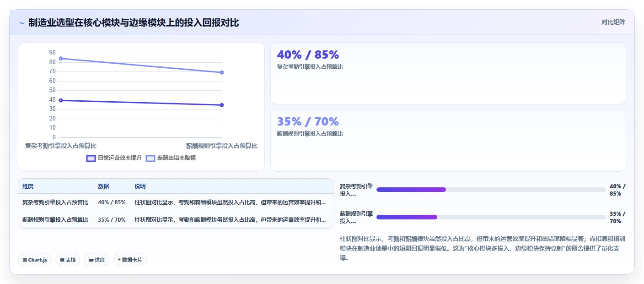Screen dimensions: 644x284
Task: Toggle the 薪酬出错率降幅 legend item
Action: [171, 158]
